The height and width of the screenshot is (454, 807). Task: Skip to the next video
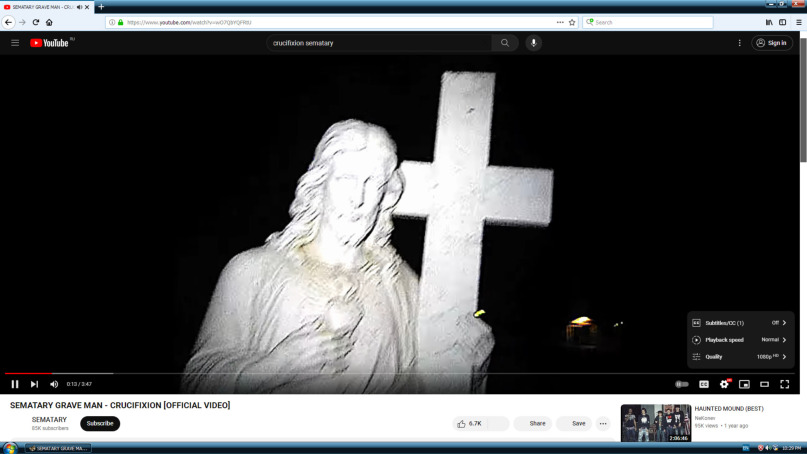[x=34, y=384]
